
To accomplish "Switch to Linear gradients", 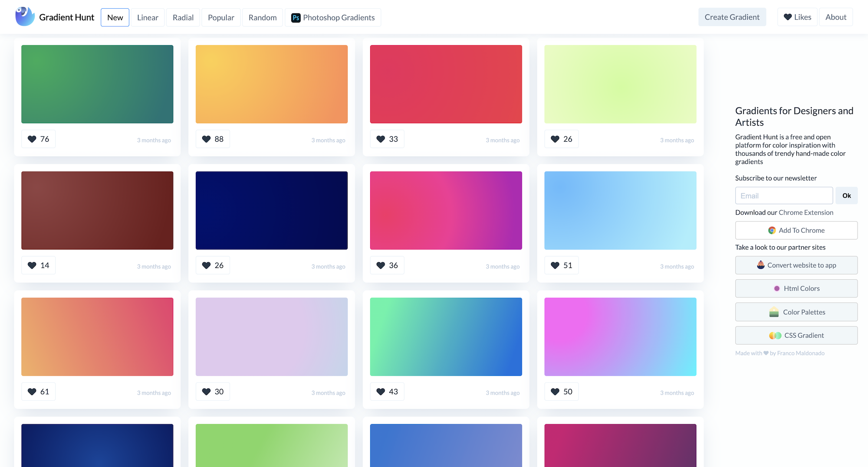I will click(148, 17).
